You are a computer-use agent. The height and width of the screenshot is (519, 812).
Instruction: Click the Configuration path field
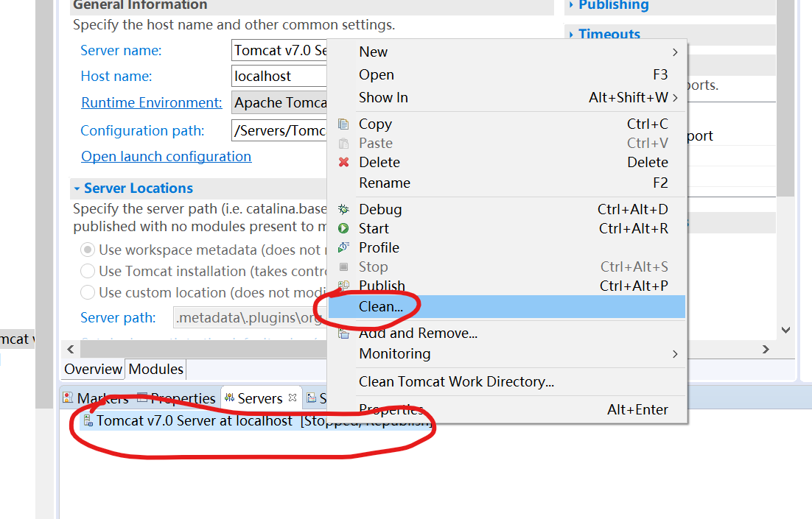click(279, 130)
